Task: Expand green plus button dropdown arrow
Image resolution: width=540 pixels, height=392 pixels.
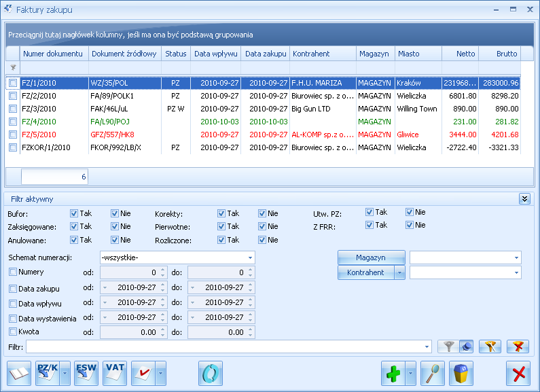Action: tap(410, 373)
